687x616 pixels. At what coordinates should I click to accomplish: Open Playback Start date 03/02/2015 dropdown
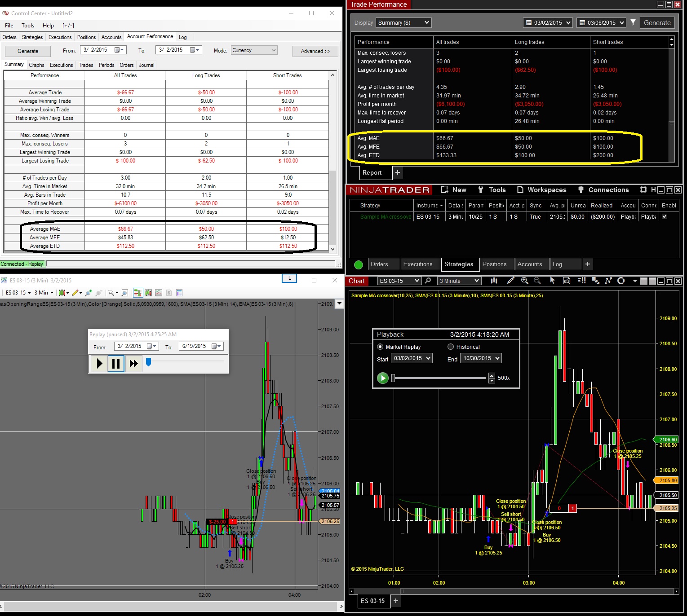(x=412, y=358)
